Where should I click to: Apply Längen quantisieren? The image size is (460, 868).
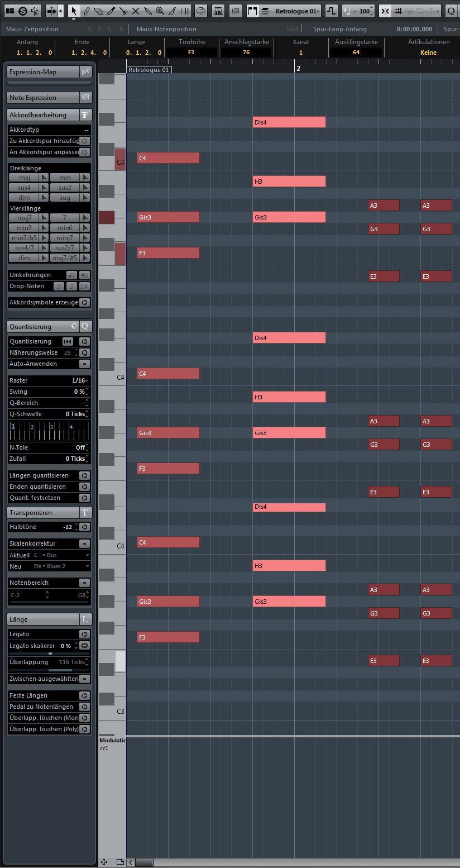(84, 475)
